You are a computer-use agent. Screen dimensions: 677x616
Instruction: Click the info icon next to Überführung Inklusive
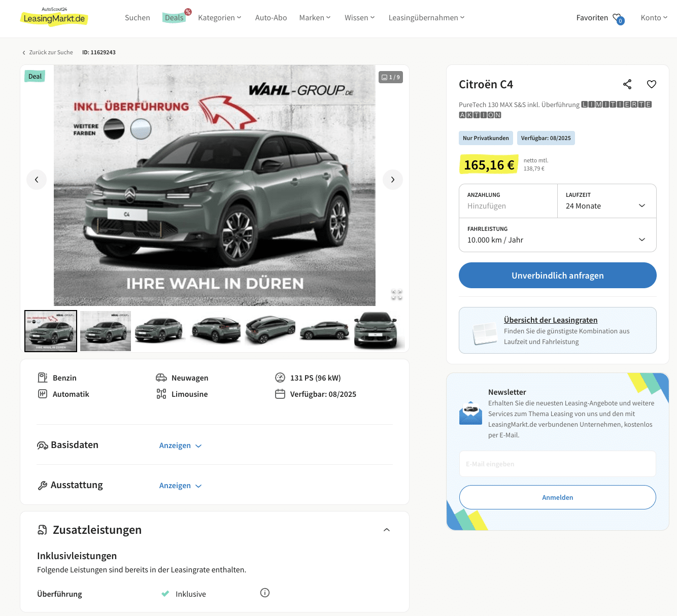(265, 593)
